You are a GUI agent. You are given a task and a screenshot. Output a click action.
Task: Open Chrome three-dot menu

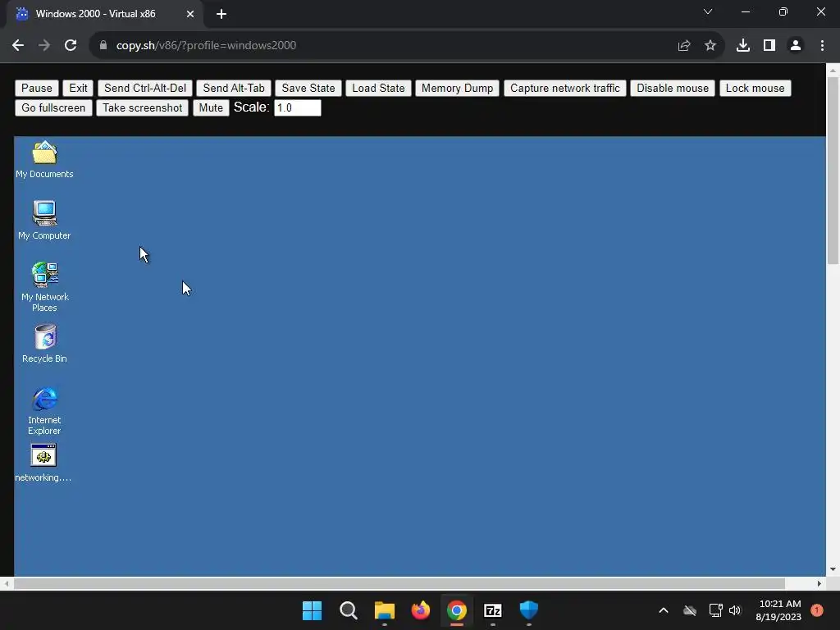pyautogui.click(x=822, y=45)
